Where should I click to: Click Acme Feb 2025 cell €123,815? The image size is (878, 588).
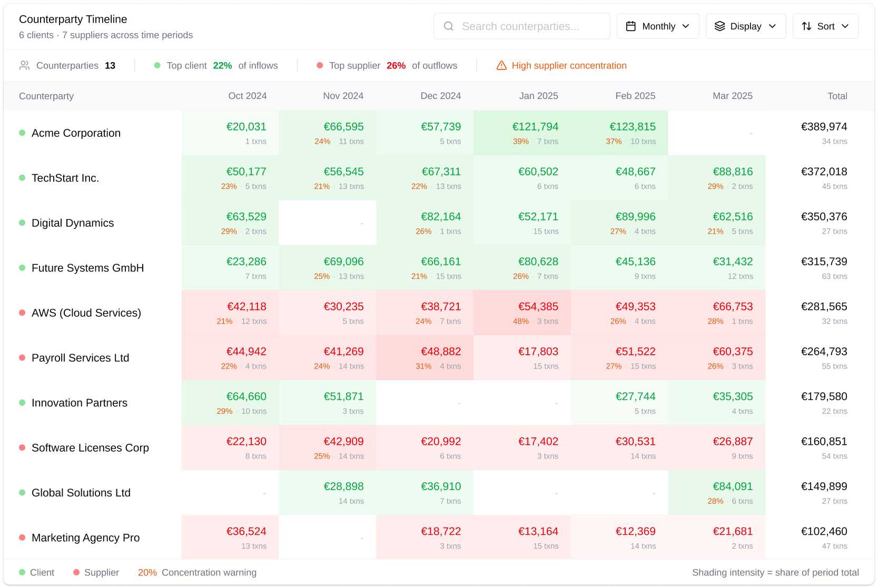[619, 133]
